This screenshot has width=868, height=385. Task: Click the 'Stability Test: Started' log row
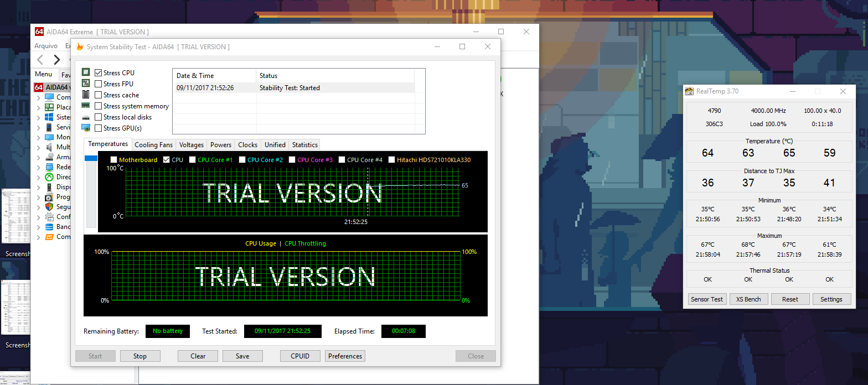[x=294, y=87]
